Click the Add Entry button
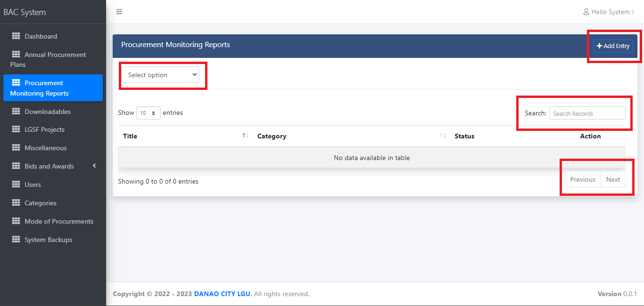The width and height of the screenshot is (644, 306). point(613,46)
